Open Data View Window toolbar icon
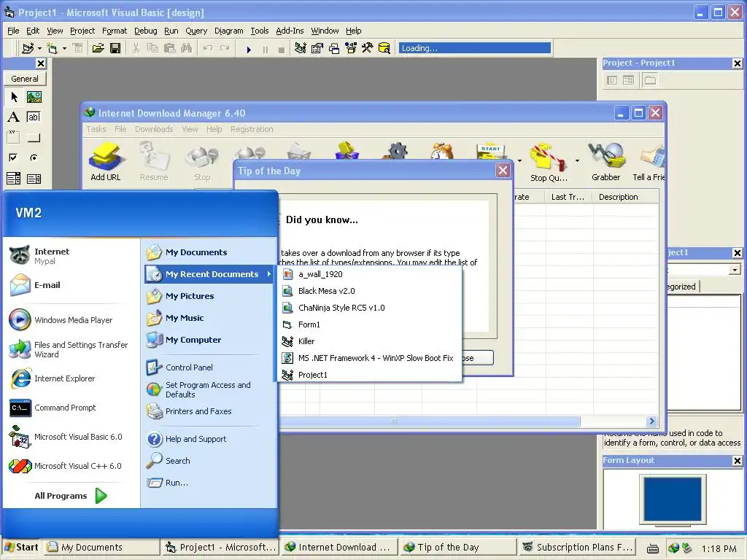The height and width of the screenshot is (560, 747). pos(384,48)
